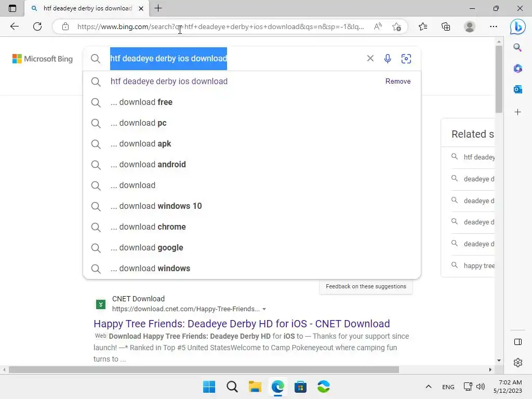Click the scroll down arrow of the page

point(499,361)
